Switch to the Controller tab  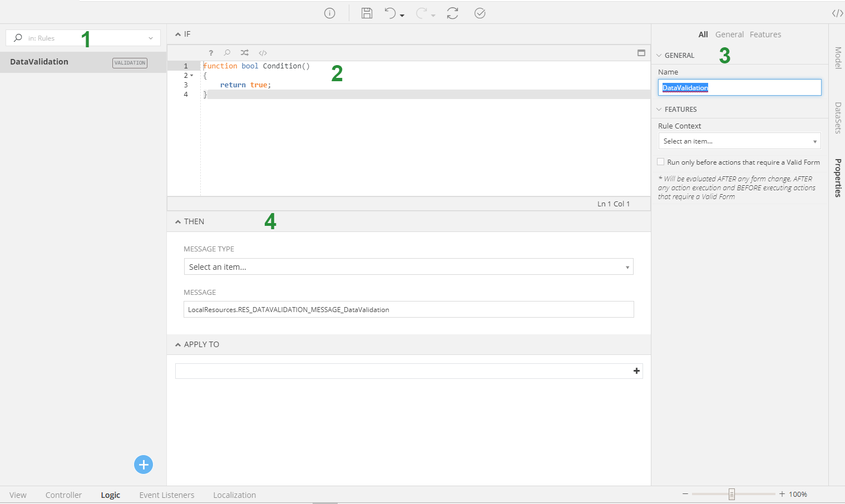point(63,495)
